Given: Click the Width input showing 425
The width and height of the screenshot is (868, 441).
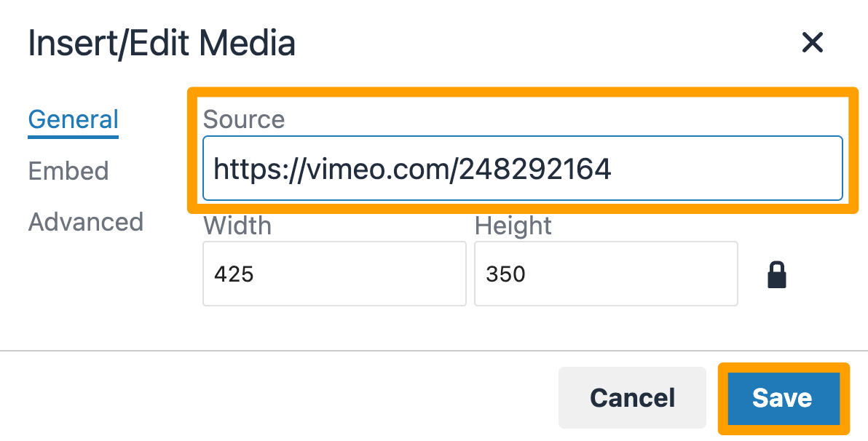Looking at the screenshot, I should 334,274.
